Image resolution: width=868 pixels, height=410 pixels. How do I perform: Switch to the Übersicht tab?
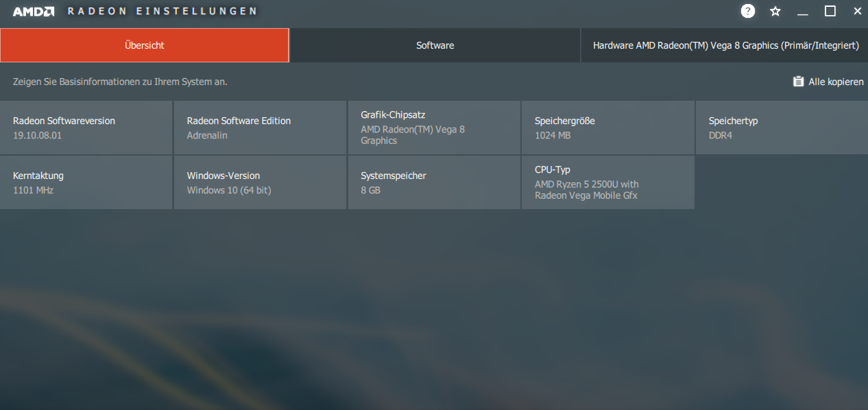point(145,45)
